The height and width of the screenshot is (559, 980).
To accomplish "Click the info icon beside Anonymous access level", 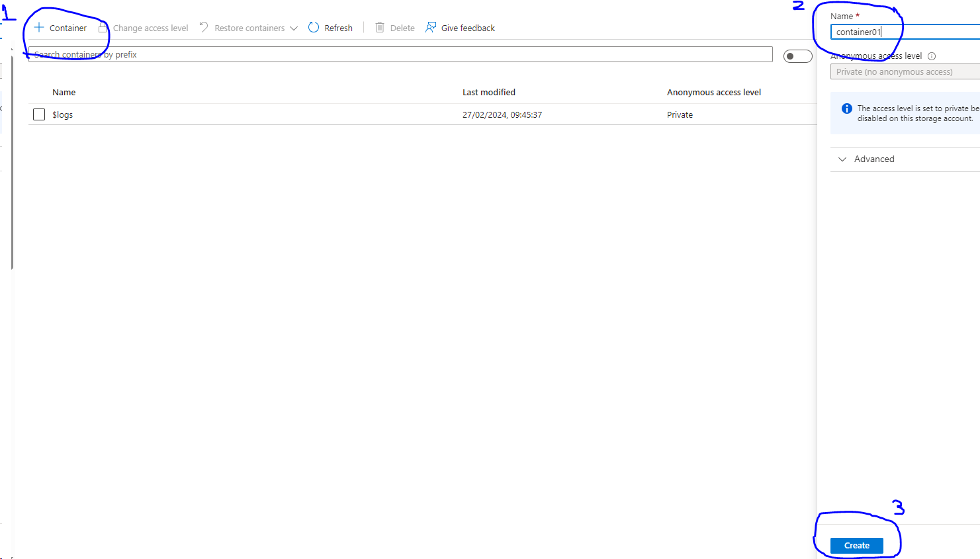I will (932, 56).
